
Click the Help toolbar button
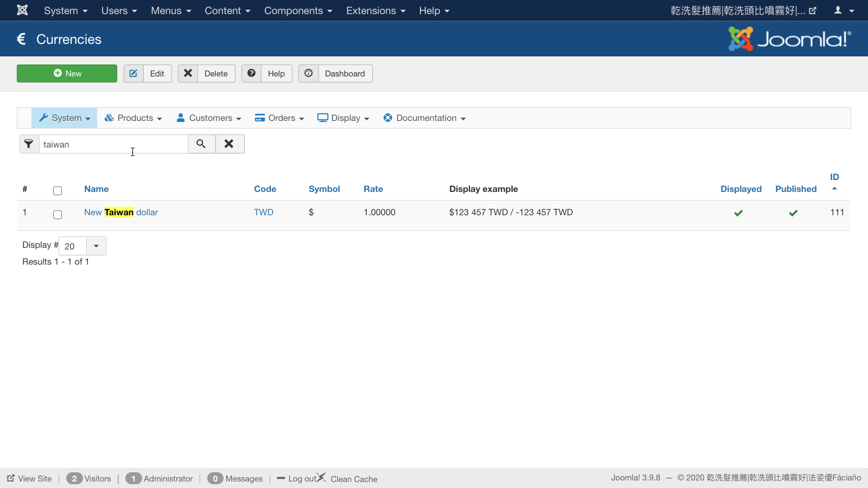click(x=267, y=74)
